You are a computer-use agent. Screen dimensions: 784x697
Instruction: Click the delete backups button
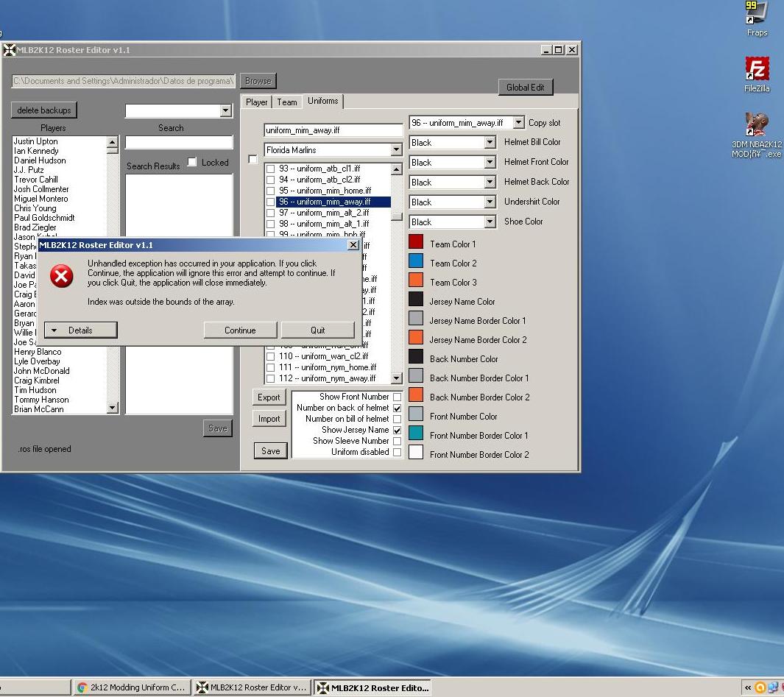pyautogui.click(x=44, y=110)
